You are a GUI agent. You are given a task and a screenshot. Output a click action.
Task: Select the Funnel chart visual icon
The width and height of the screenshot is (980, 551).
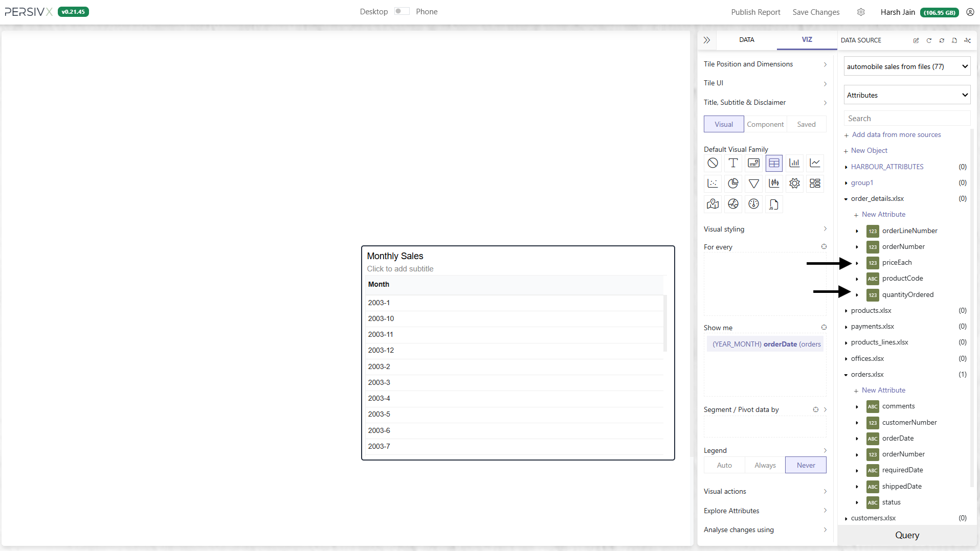pos(753,183)
